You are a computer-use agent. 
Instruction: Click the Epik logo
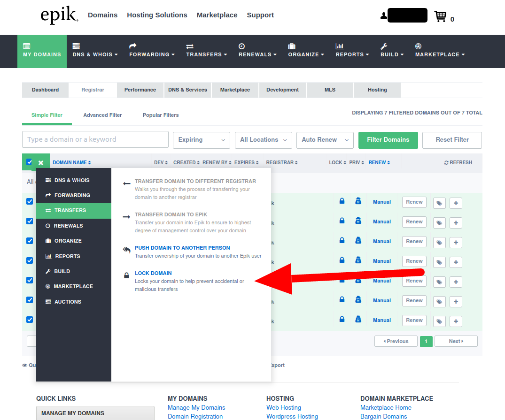point(58,15)
